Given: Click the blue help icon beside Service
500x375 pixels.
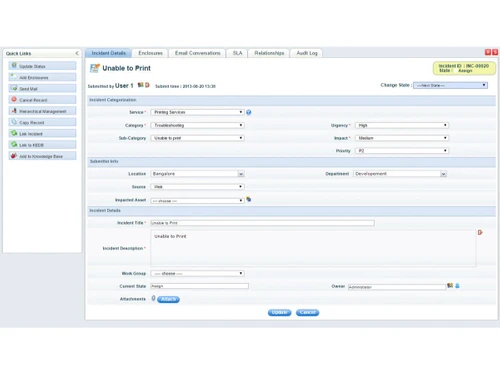Looking at the screenshot, I should click(249, 112).
